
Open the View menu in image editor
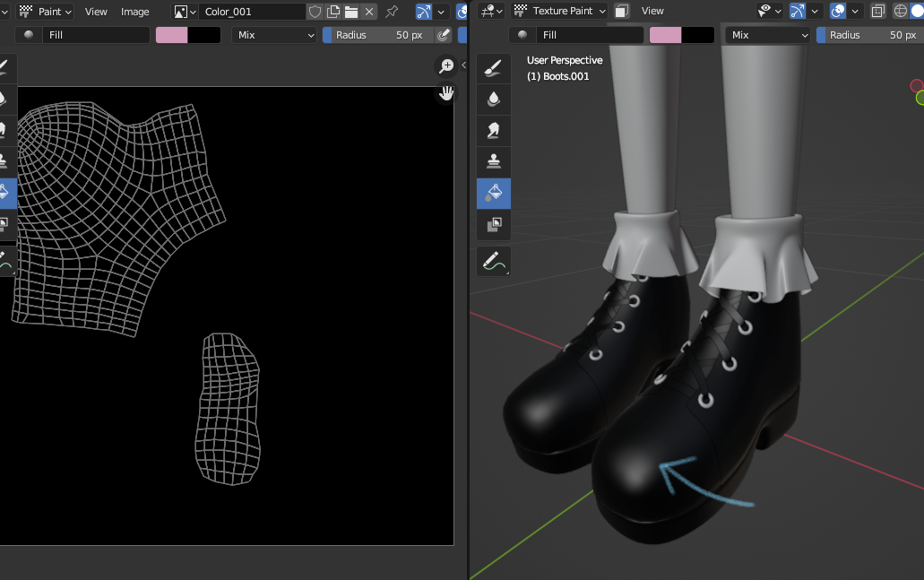pyautogui.click(x=96, y=11)
